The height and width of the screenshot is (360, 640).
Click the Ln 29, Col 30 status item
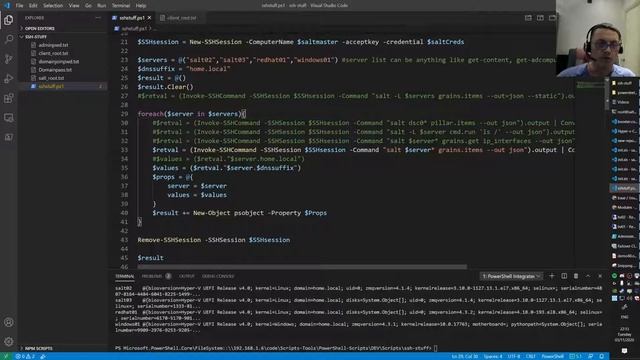[464, 356]
